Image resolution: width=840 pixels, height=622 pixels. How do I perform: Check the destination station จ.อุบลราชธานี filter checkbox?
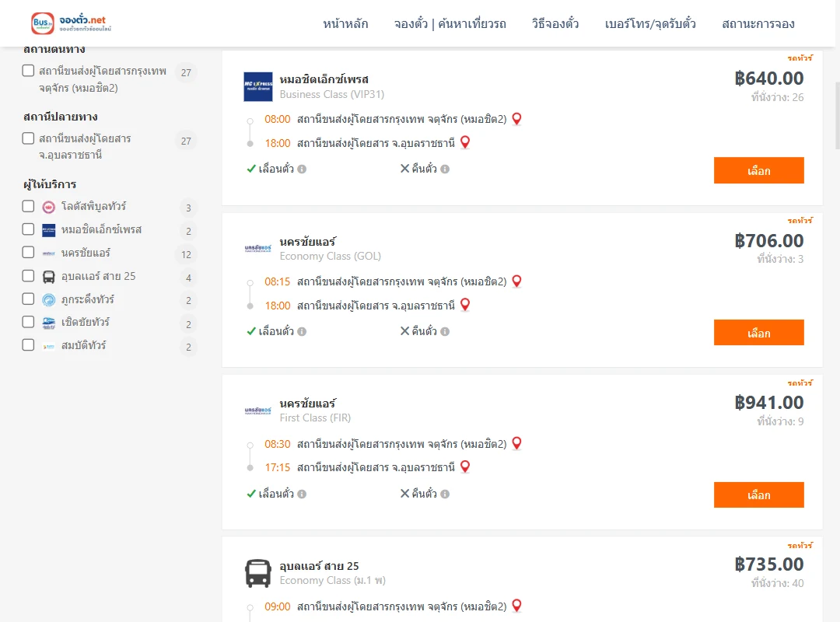[29, 138]
